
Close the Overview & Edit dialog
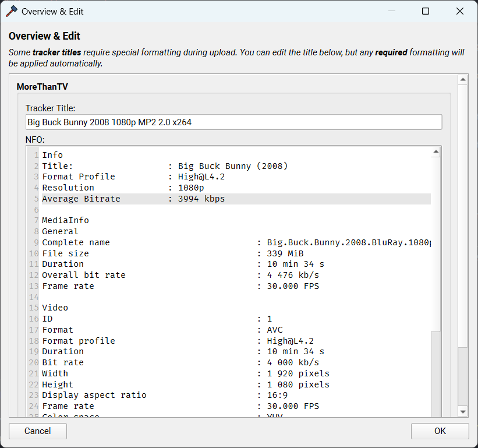point(460,11)
